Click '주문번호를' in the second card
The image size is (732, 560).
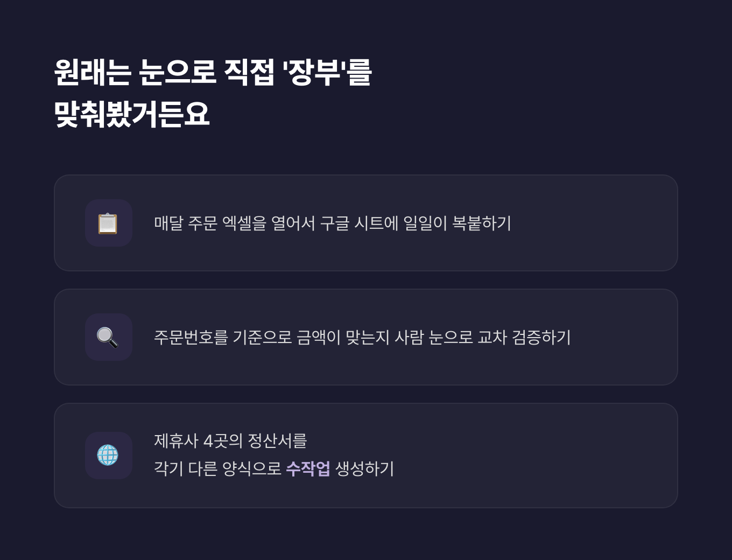(191, 337)
